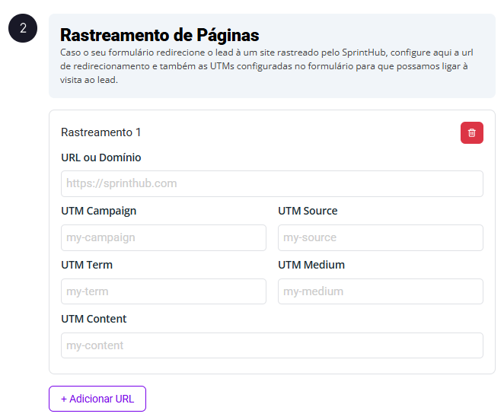504x420 pixels.
Task: Click the step 2 circle badge
Action: click(x=23, y=28)
